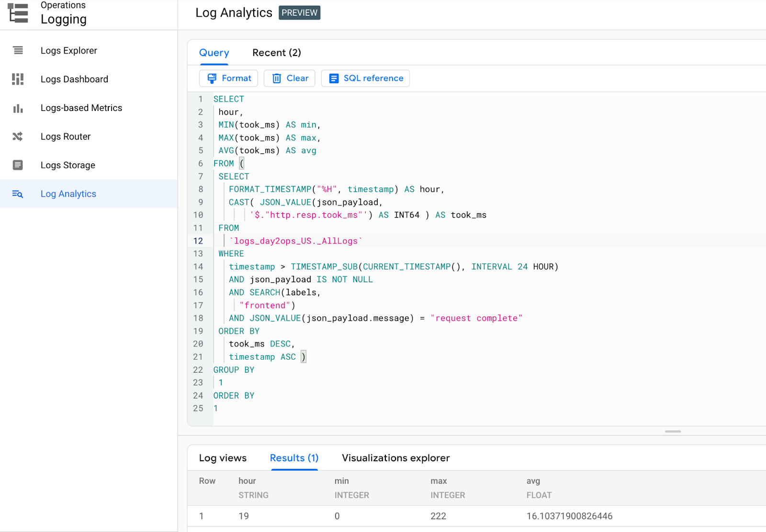Click the max column header

(x=439, y=481)
